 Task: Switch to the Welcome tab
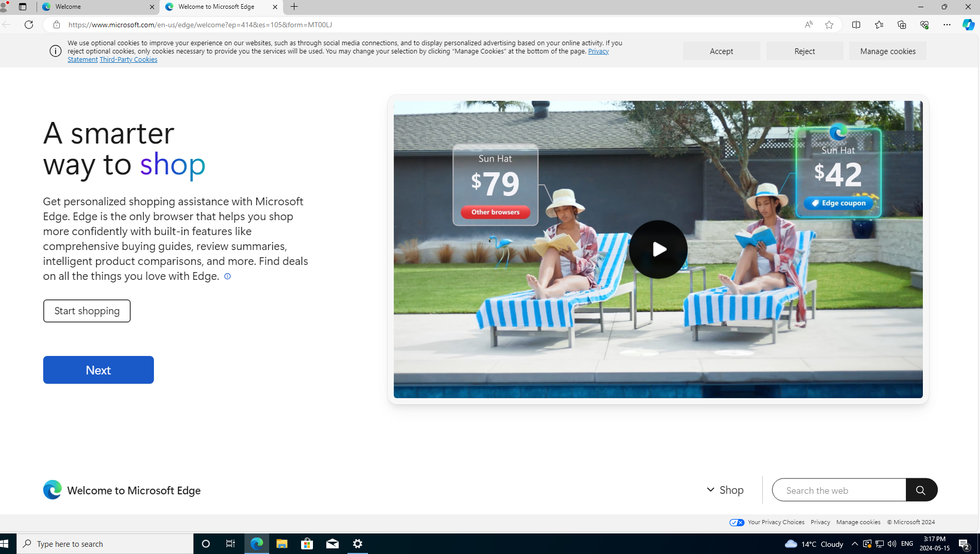pyautogui.click(x=98, y=7)
